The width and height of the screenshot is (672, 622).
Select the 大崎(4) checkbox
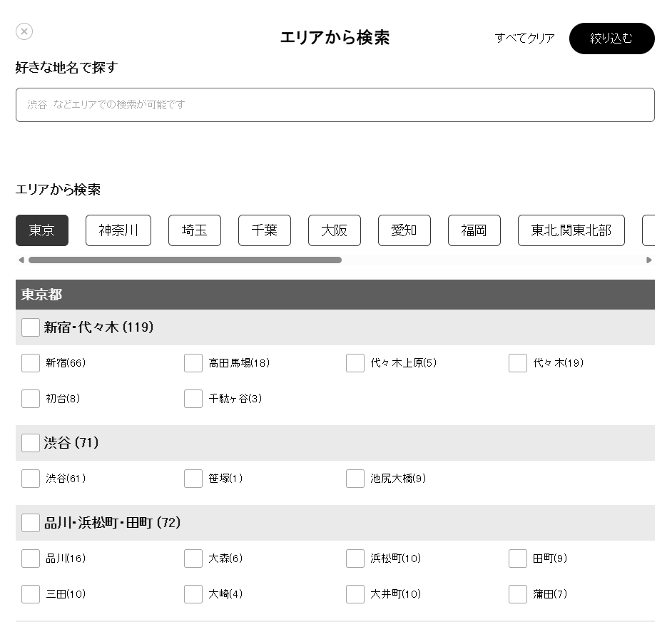193,593
